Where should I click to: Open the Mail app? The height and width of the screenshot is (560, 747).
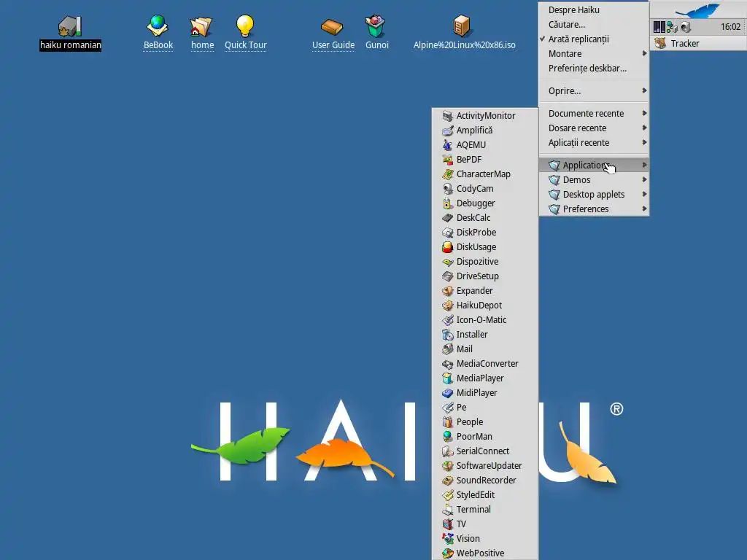[x=485, y=349]
